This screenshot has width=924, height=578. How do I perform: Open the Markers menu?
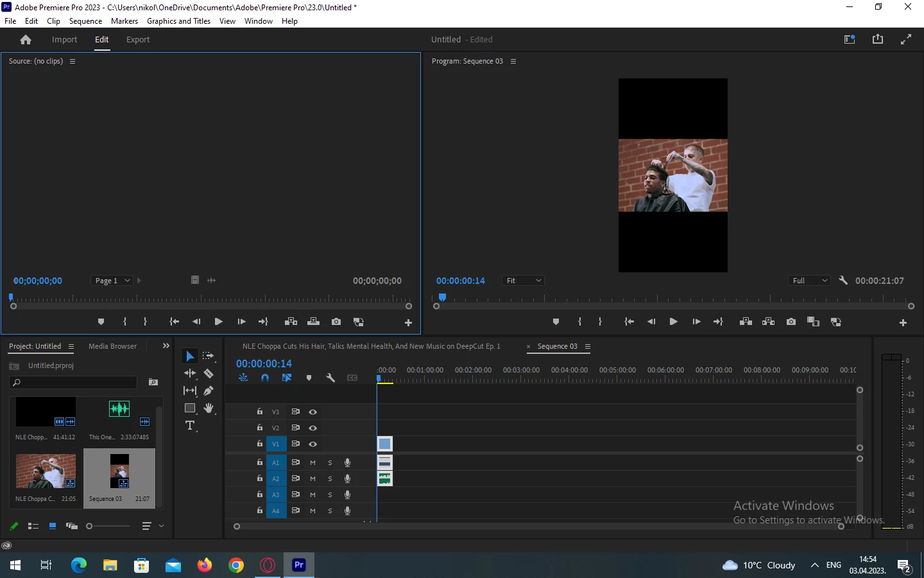[x=124, y=21]
